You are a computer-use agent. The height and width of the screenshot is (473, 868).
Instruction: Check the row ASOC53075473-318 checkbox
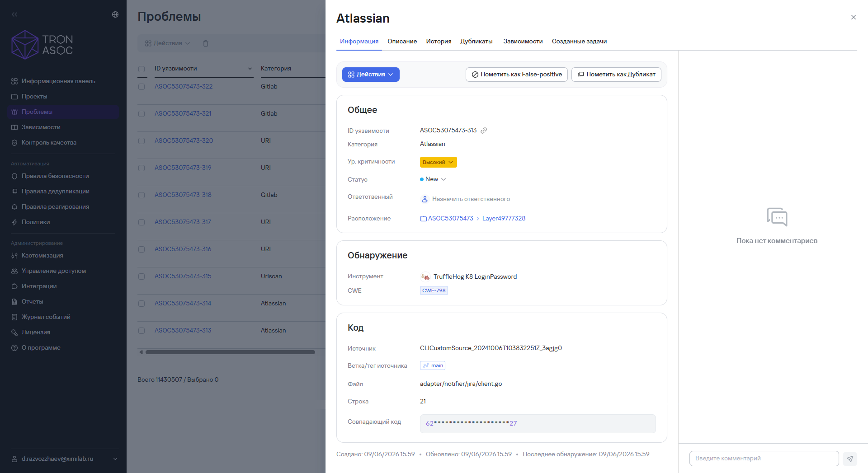click(142, 195)
